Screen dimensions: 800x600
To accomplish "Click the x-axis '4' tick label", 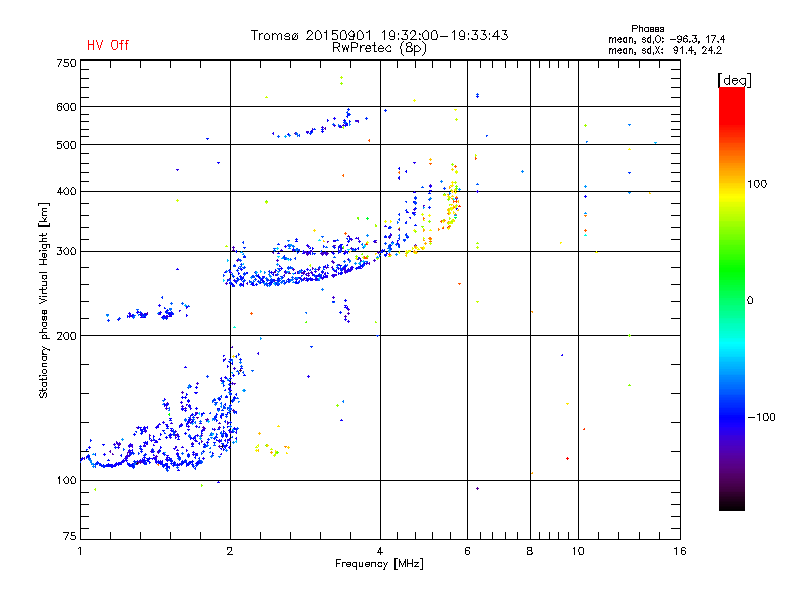I will [x=380, y=551].
